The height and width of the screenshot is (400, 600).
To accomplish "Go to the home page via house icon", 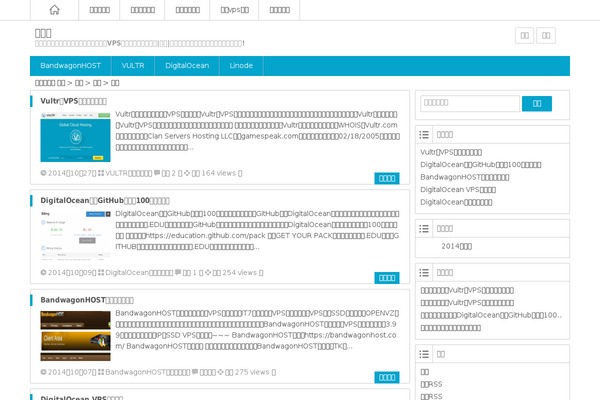I will click(x=54, y=10).
